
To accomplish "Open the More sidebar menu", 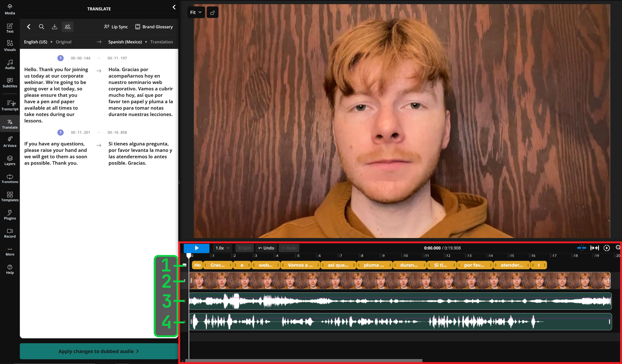I will point(10,251).
